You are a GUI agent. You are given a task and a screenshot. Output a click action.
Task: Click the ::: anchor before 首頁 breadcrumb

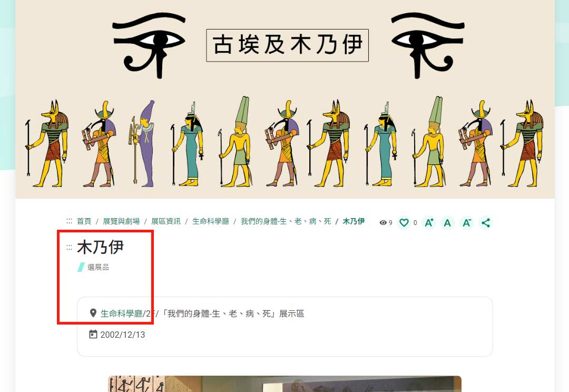coord(69,221)
